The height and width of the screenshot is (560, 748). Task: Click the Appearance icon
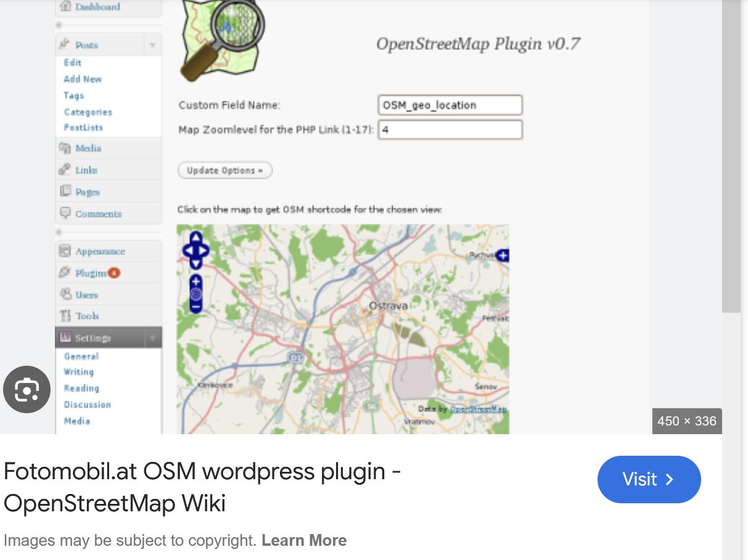coord(65,251)
